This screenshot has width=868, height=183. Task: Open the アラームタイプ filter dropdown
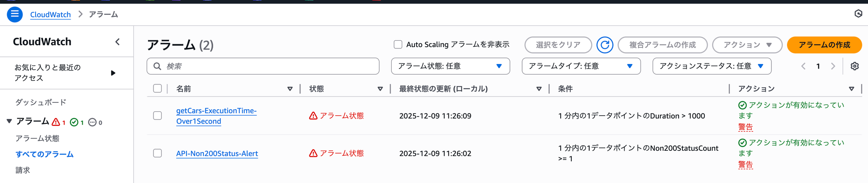[x=581, y=66]
